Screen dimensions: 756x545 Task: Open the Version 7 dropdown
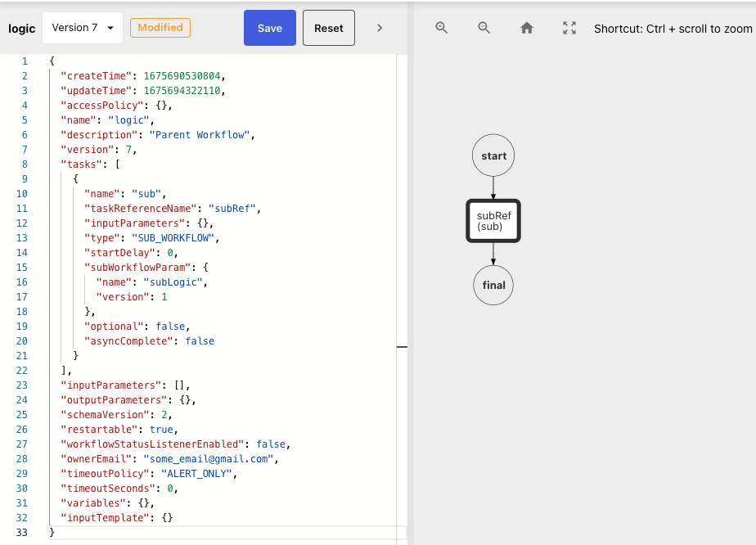(x=82, y=27)
